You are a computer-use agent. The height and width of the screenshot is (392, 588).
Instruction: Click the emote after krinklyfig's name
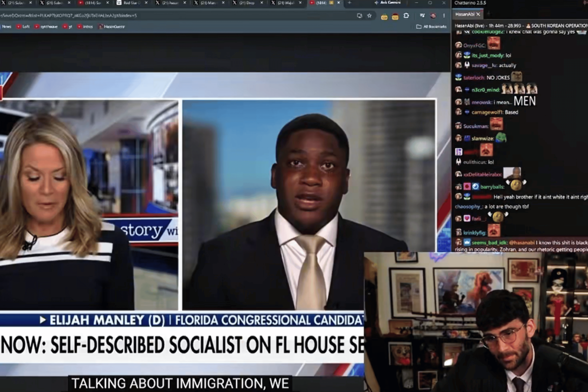(494, 230)
